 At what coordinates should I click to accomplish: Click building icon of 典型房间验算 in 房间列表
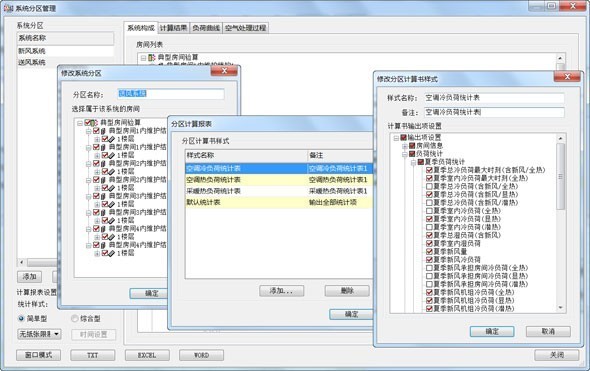(152, 58)
